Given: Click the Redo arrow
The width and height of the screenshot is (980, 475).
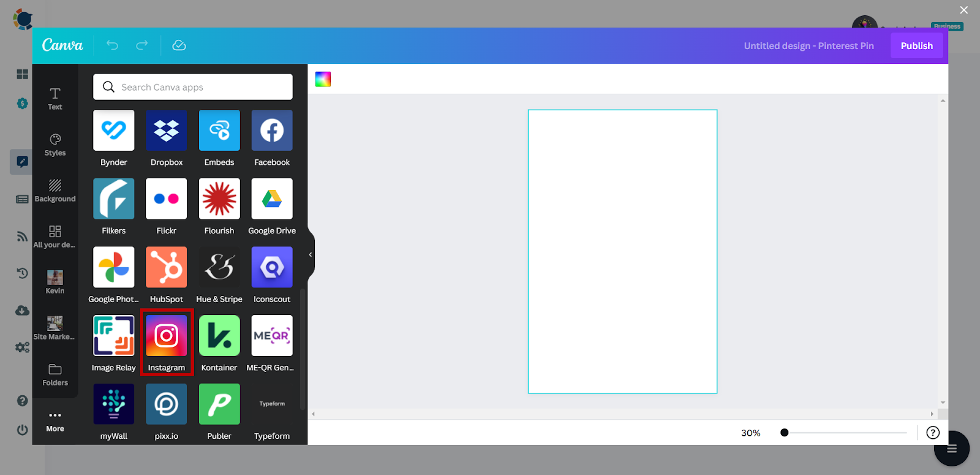Looking at the screenshot, I should (142, 45).
